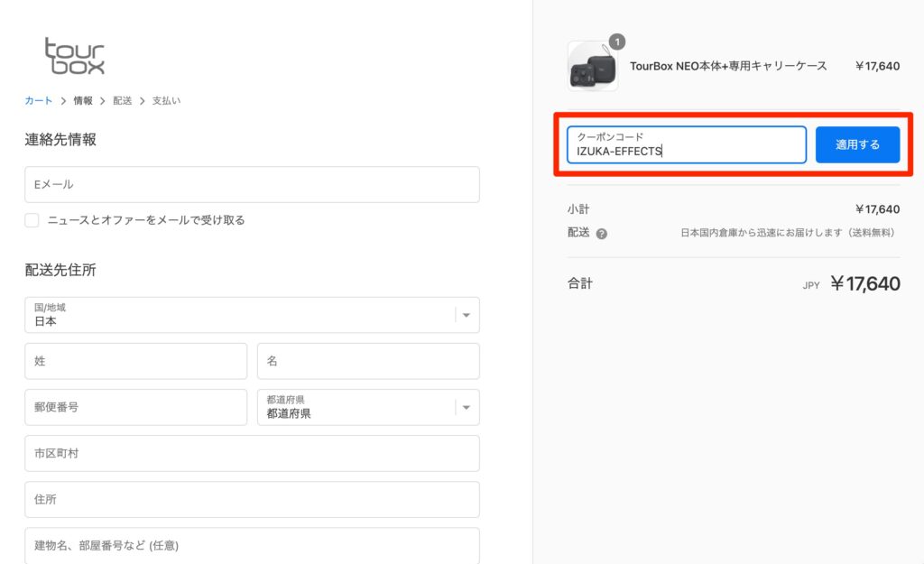Click the TourBox logo

(75, 57)
